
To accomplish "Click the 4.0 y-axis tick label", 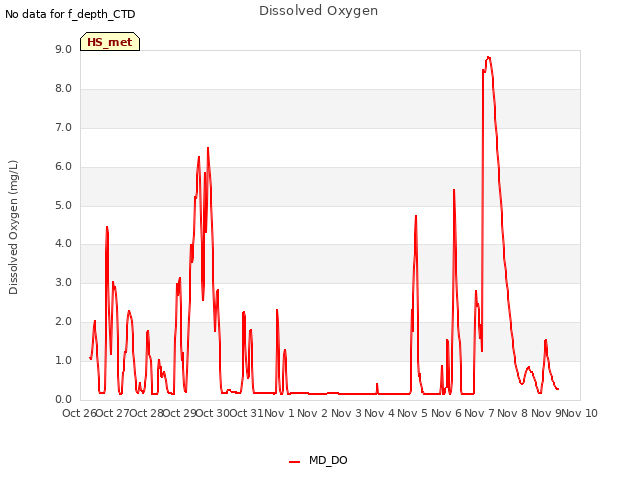I will tap(63, 244).
